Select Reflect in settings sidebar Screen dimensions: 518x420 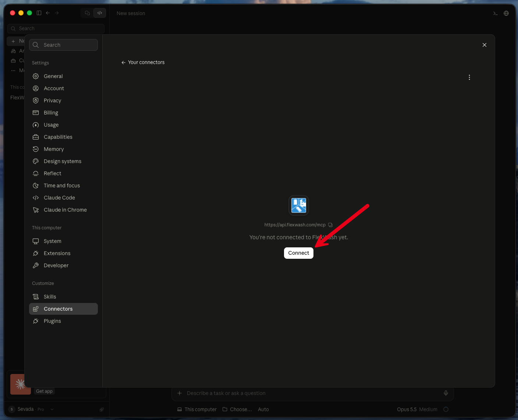click(63, 173)
